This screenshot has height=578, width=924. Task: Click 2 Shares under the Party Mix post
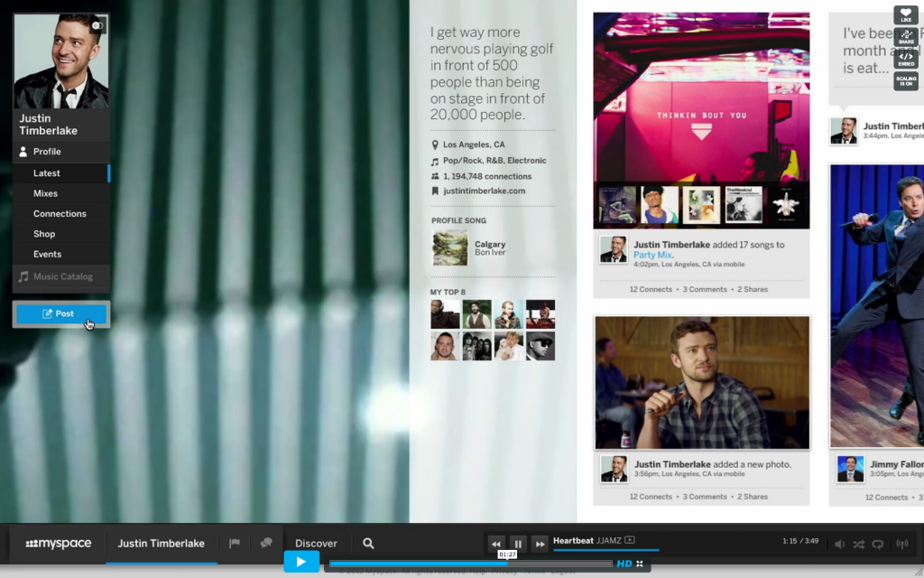753,290
